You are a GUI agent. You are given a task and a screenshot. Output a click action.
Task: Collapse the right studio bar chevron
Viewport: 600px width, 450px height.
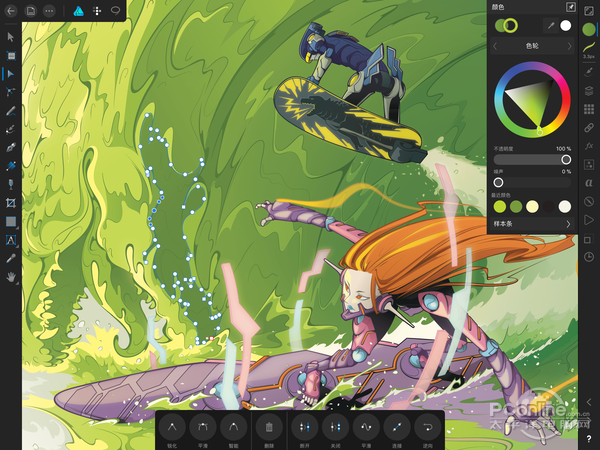pos(589,402)
